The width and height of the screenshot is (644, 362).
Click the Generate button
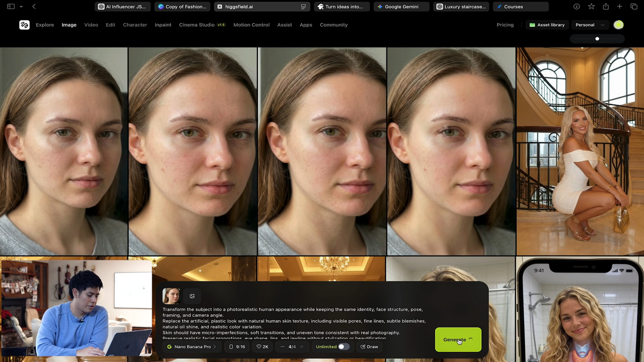(458, 340)
